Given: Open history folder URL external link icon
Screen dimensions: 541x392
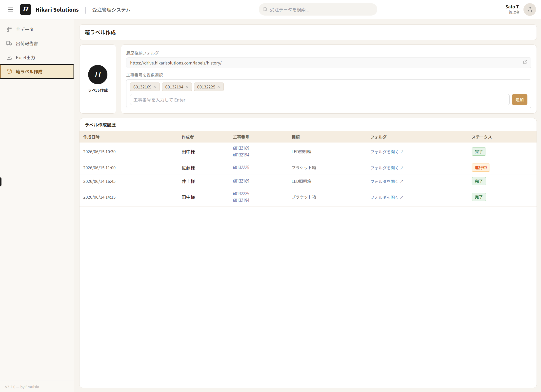Looking at the screenshot, I should 525,62.
